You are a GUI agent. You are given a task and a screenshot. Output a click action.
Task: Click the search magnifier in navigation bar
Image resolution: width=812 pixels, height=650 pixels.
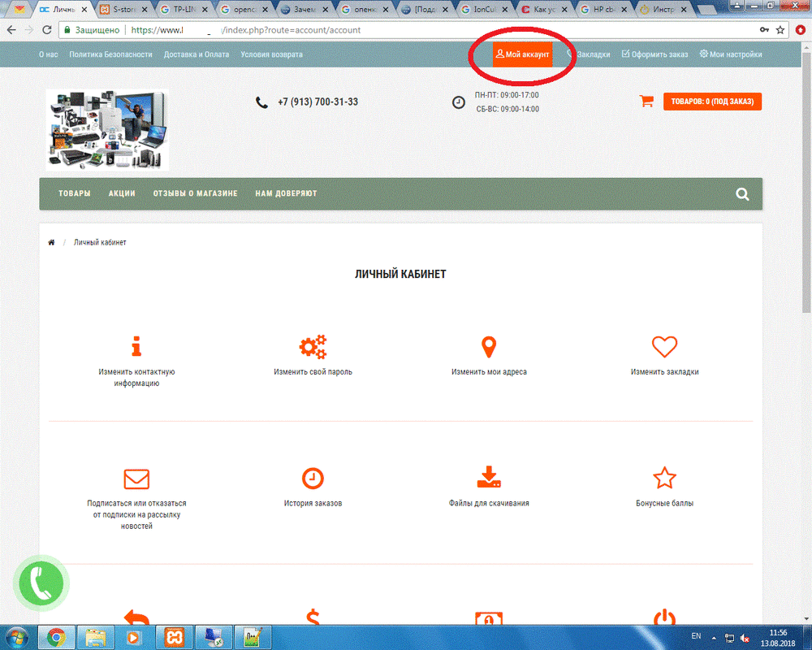coord(742,194)
